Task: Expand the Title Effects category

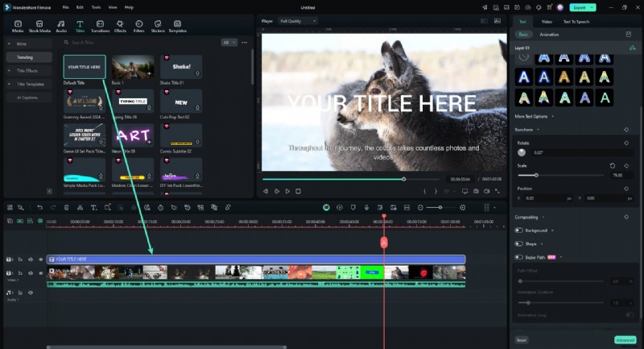Action: pos(28,71)
